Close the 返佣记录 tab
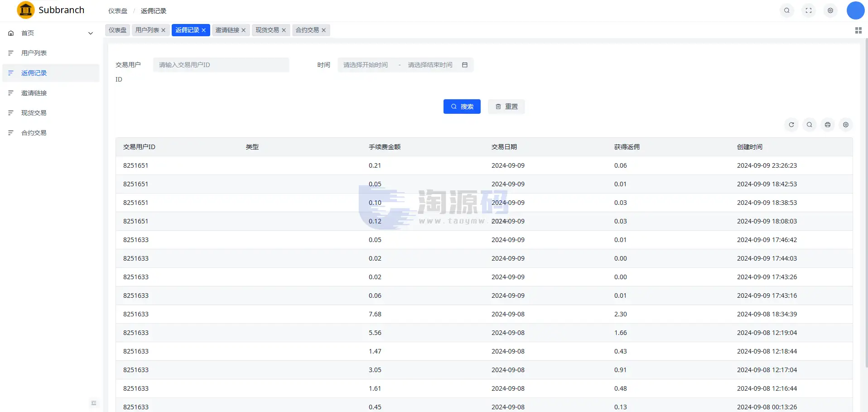868x412 pixels. [x=204, y=30]
